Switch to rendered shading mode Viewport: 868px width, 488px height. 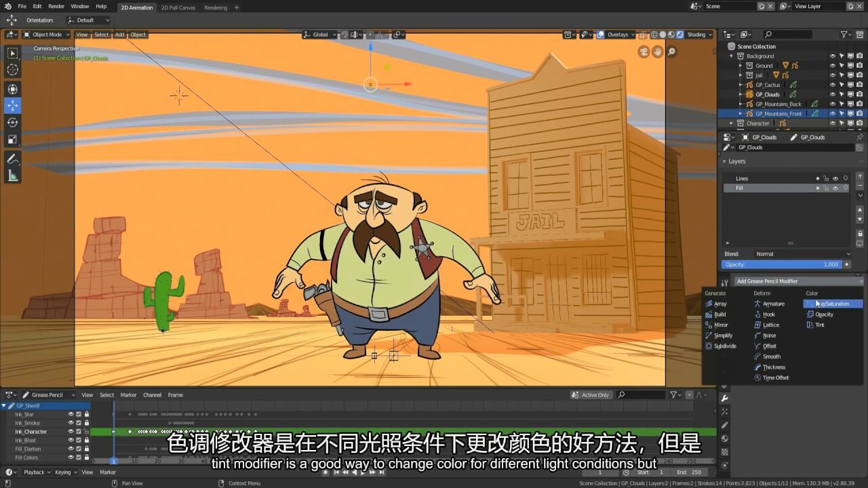(x=679, y=35)
